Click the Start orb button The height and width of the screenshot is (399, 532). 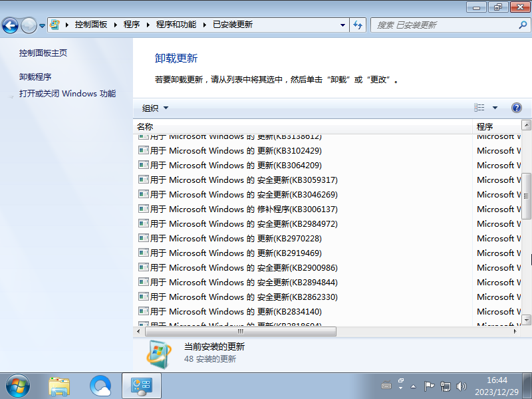(x=17, y=386)
